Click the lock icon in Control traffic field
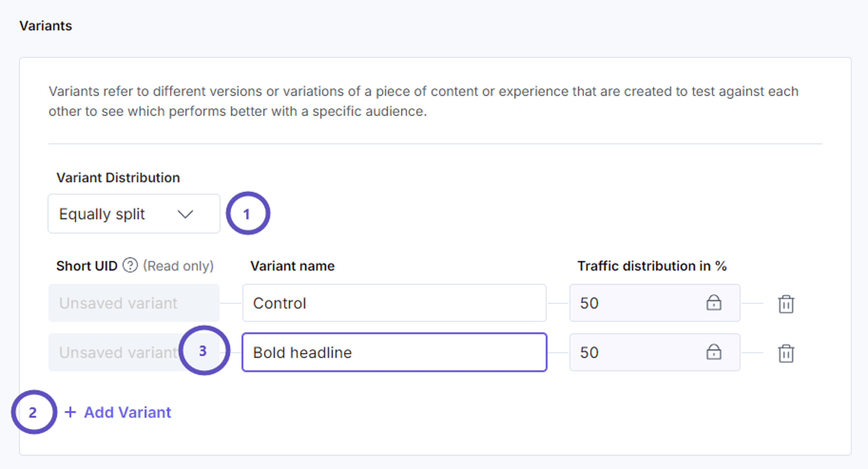Viewport: 868px width, 469px height. click(714, 302)
